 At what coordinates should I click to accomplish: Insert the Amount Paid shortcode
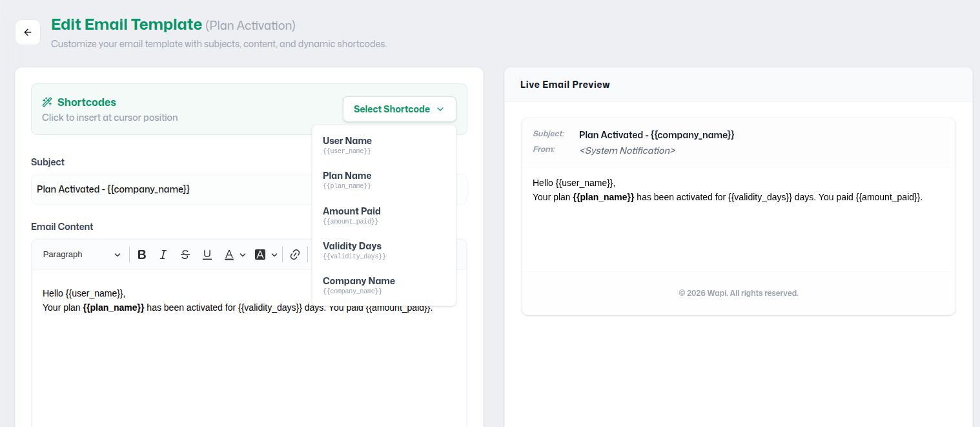384,216
